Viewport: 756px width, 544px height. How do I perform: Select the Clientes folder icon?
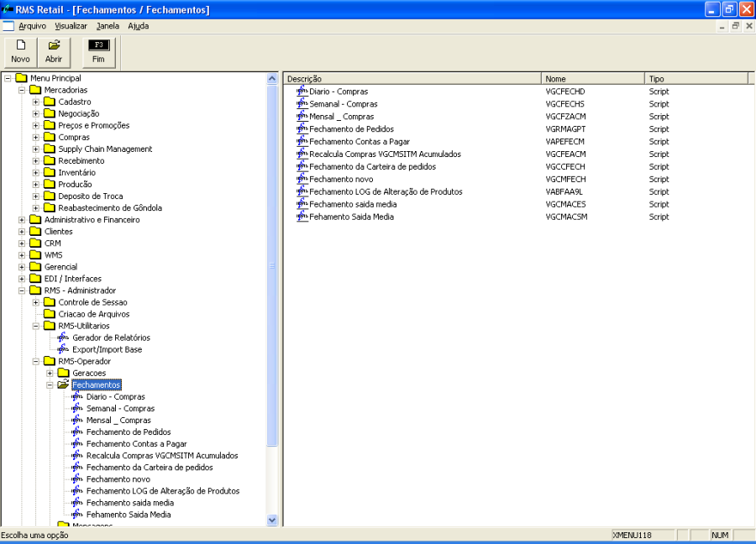[35, 232]
